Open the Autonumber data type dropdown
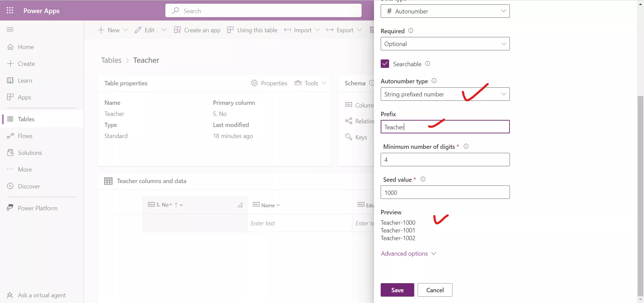 tap(445, 11)
